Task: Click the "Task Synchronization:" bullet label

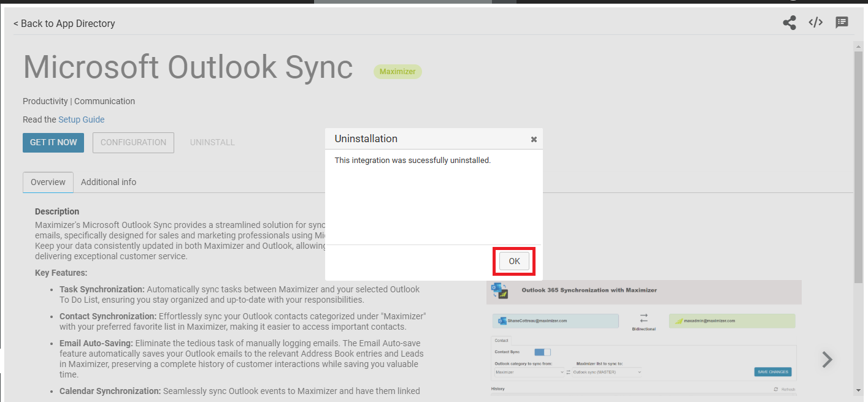Action: pyautogui.click(x=102, y=289)
